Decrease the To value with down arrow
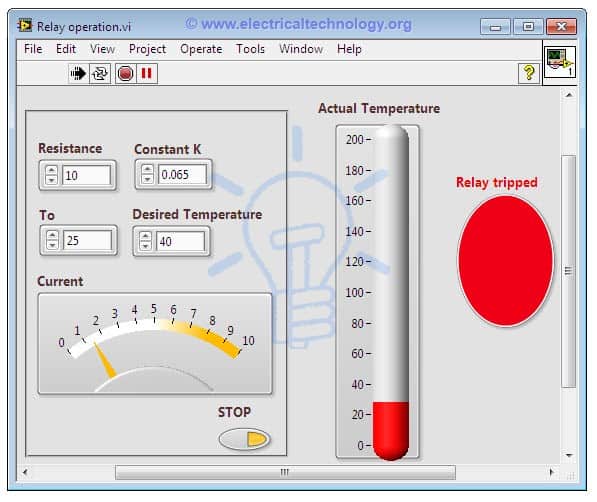The height and width of the screenshot is (502, 597). coord(52,245)
